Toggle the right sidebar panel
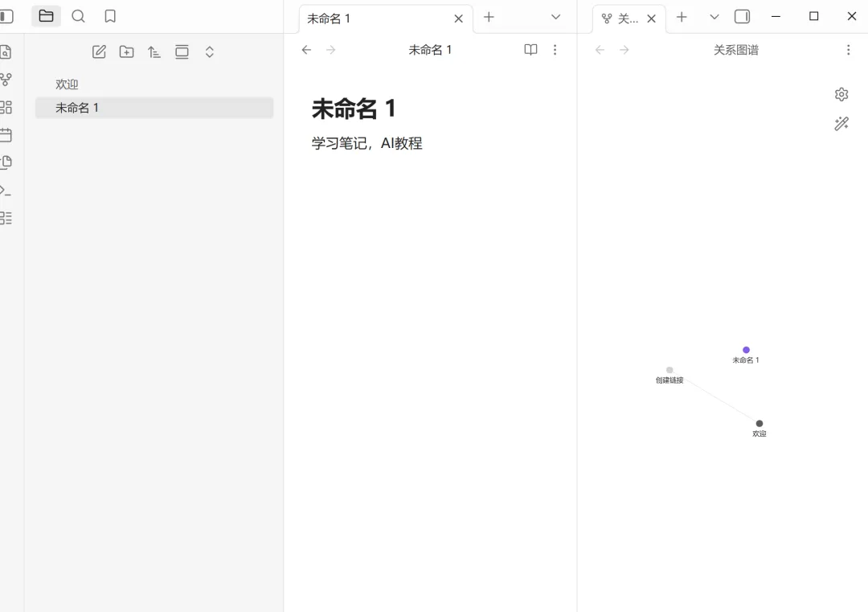Screen dimensions: 868x612 tap(742, 17)
